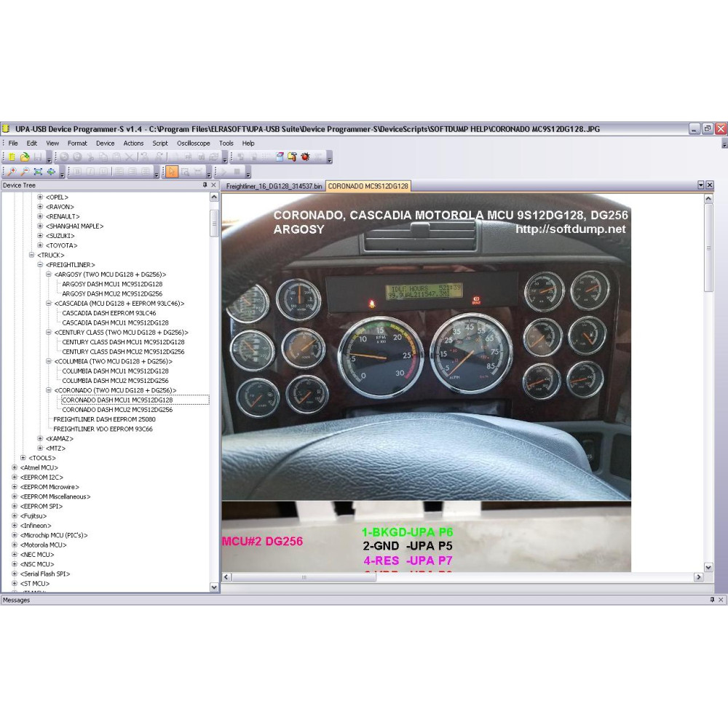
Task: Click the Bold formatting icon
Action: tap(77, 172)
